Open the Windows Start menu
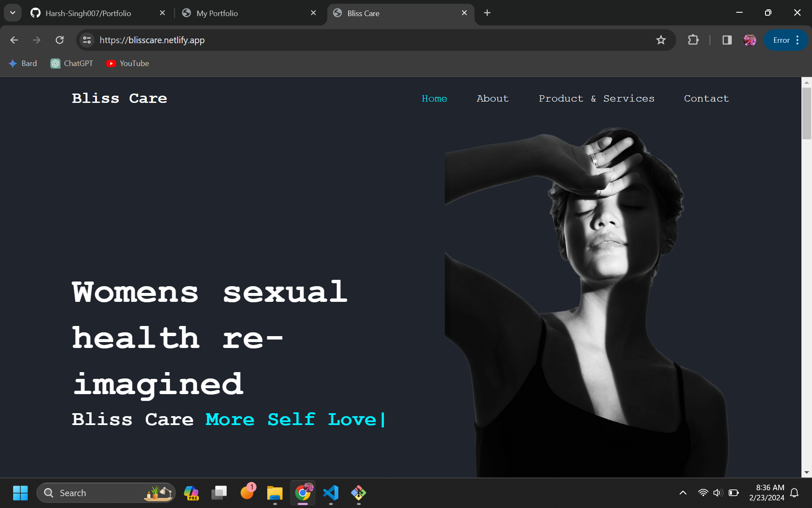The width and height of the screenshot is (812, 508). point(20,493)
